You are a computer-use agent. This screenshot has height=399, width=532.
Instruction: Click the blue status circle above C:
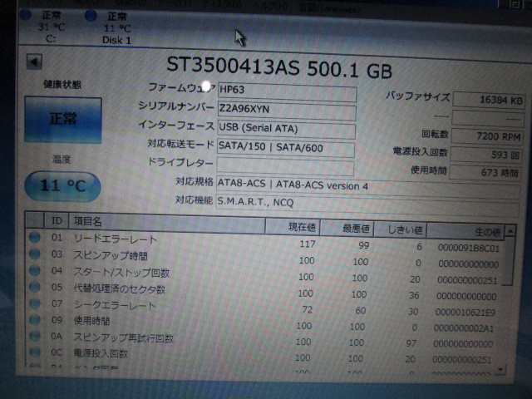point(26,15)
